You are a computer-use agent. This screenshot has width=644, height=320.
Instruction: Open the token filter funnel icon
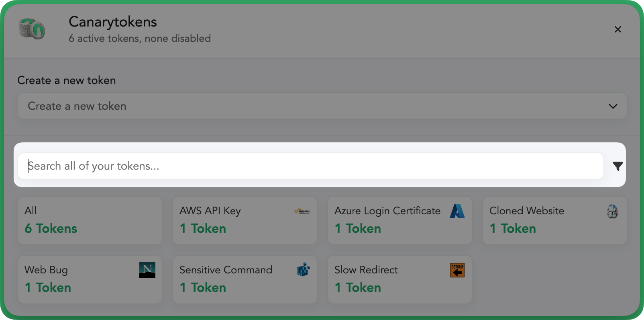coord(618,166)
